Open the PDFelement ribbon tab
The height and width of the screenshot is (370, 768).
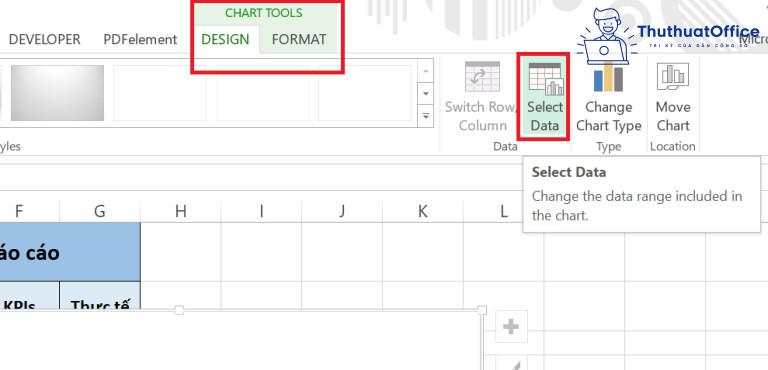point(140,40)
